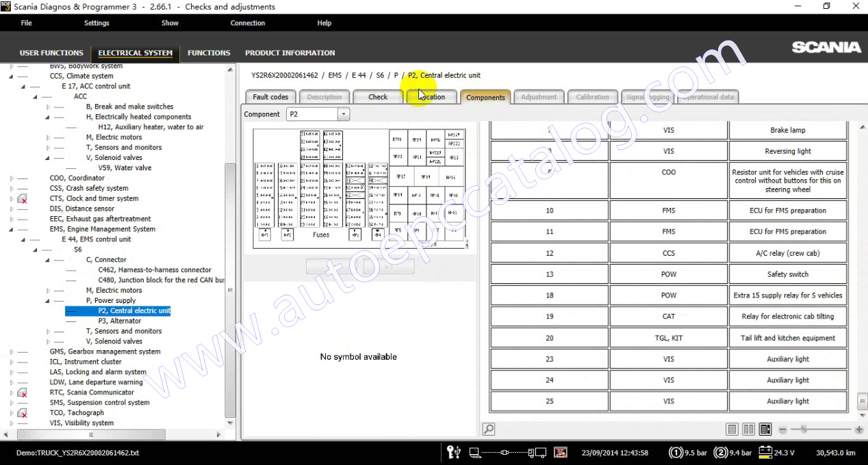The image size is (868, 465).
Task: Click the computer-to-truck connection icon
Action: tap(508, 452)
